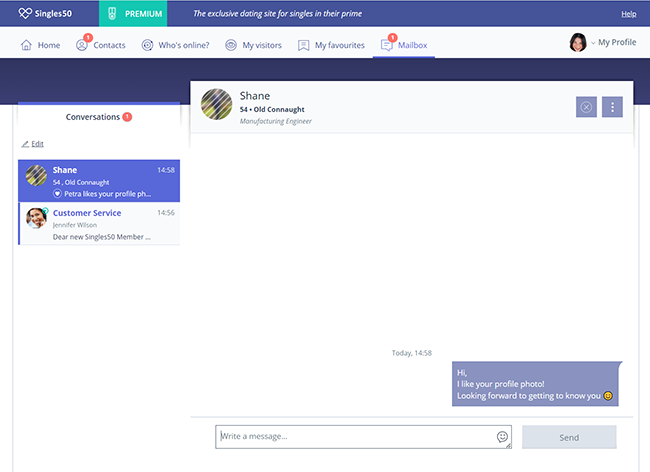Viewport: 650px width, 472px height.
Task: Click the Help link
Action: click(x=628, y=14)
